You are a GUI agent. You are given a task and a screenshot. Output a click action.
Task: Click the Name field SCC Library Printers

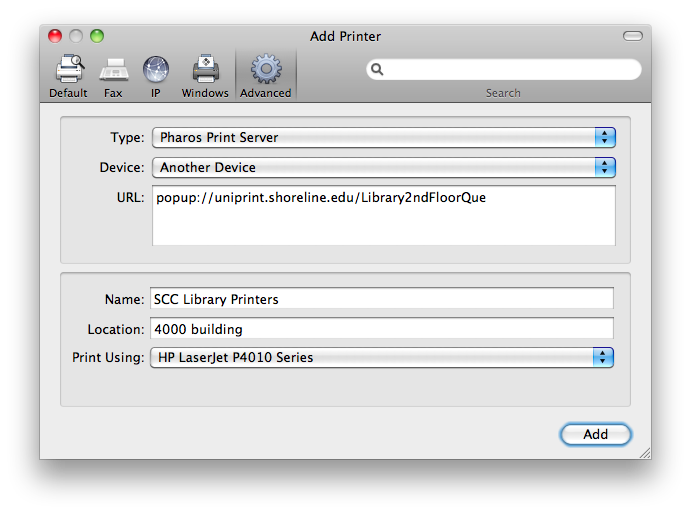(x=382, y=299)
